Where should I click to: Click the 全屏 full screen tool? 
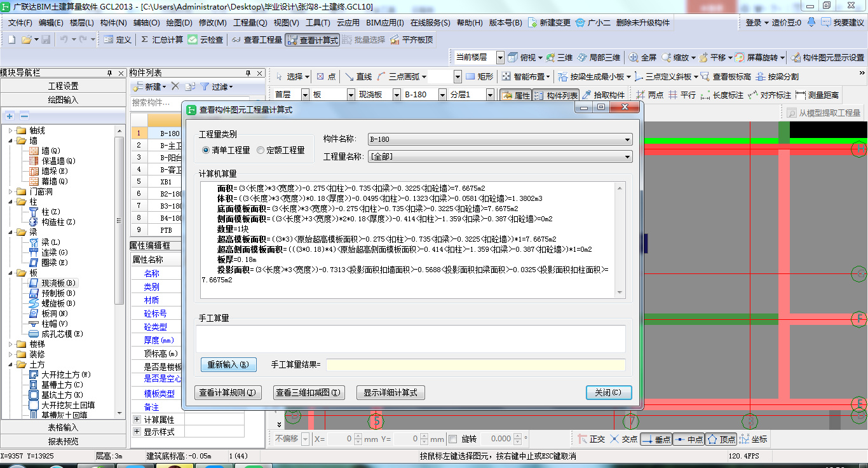click(642, 57)
